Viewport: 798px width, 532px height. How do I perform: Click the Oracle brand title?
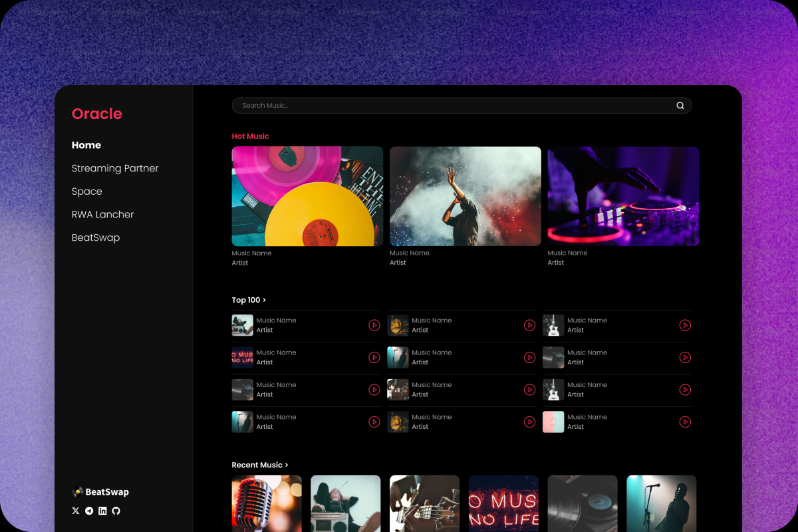tap(97, 114)
